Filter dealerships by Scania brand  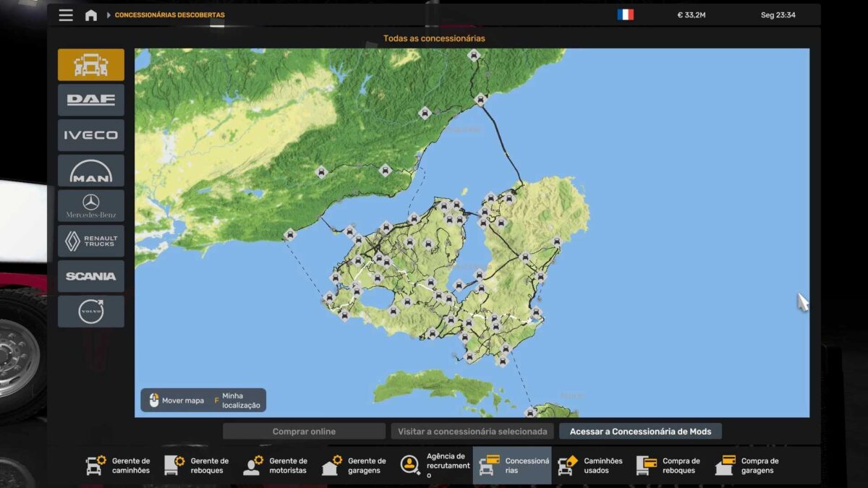pyautogui.click(x=91, y=276)
